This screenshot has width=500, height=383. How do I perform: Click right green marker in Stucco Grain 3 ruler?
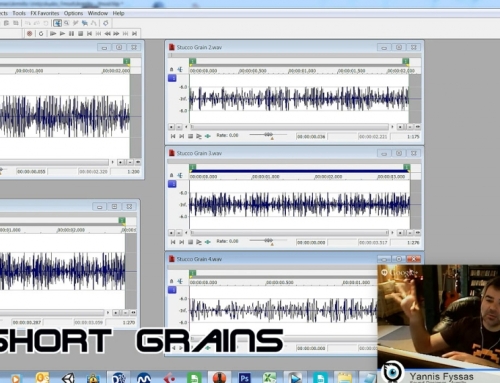[x=407, y=167]
